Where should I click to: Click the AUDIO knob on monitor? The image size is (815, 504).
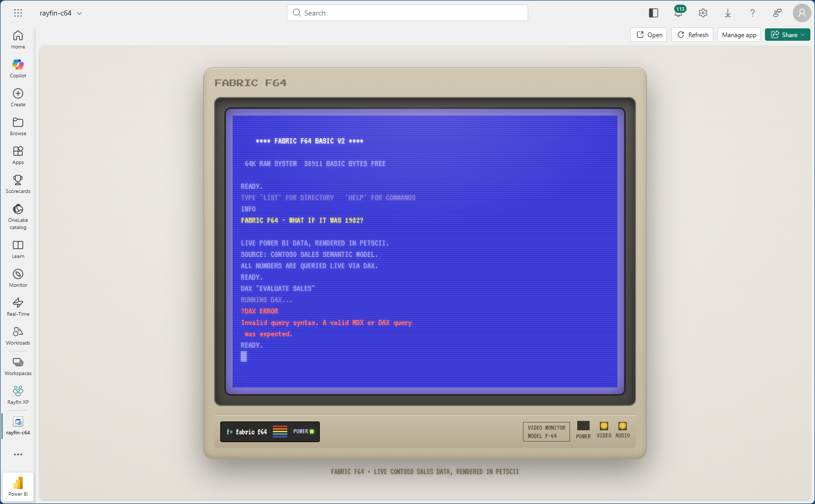pos(623,426)
